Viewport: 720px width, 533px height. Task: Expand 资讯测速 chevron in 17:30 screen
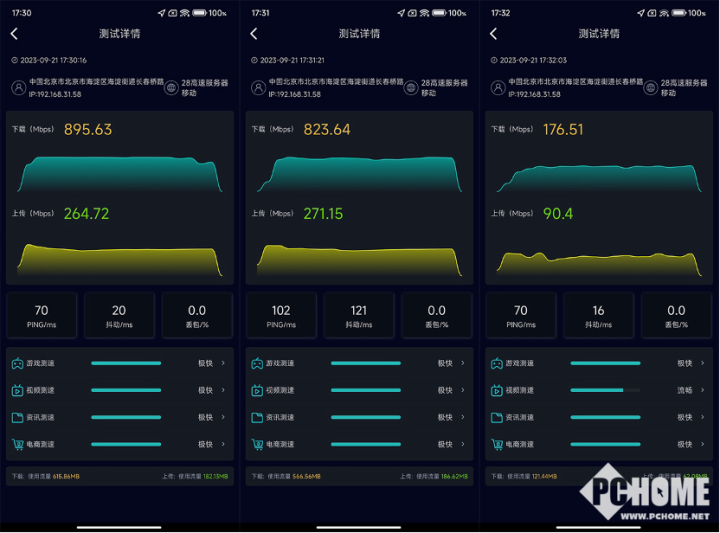223,417
